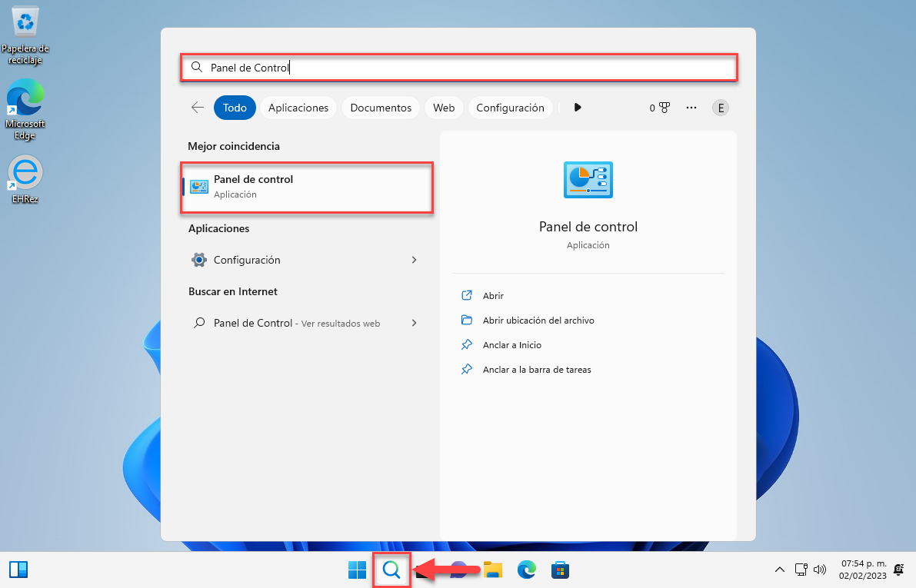Click the 'Aplicaciones' section heading
This screenshot has height=588, width=916.
(x=218, y=228)
